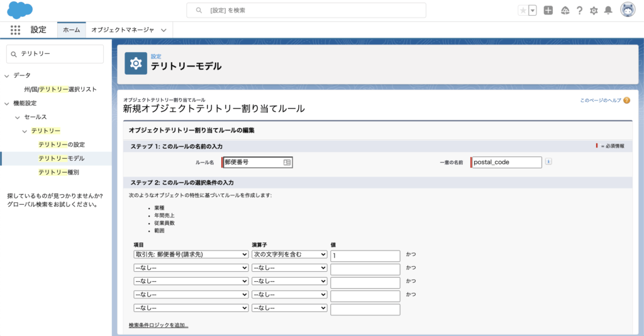Collapse the セールス tree section
644x336 pixels.
pyautogui.click(x=18, y=117)
